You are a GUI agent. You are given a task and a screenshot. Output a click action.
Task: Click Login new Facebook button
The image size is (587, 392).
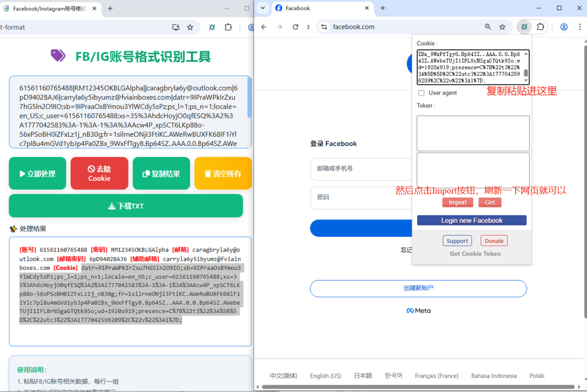click(472, 220)
